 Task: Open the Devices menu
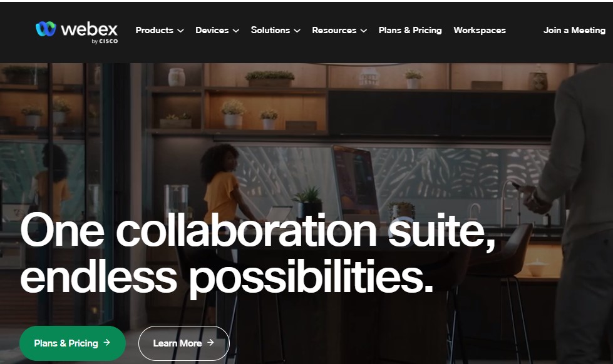pos(212,30)
